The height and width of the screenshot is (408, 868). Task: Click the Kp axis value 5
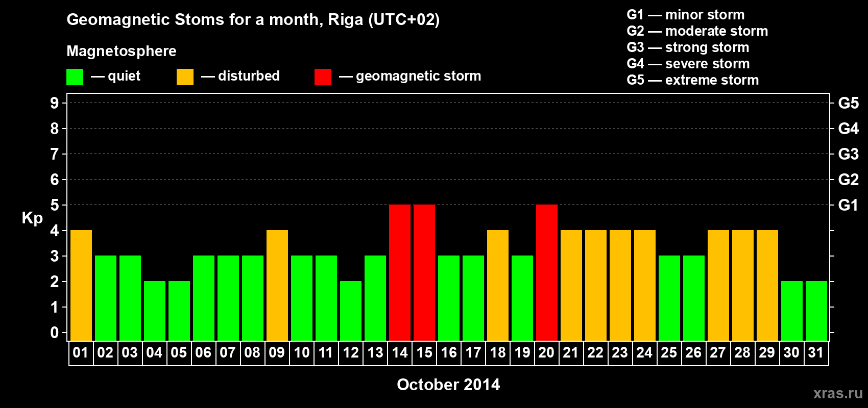pyautogui.click(x=55, y=205)
